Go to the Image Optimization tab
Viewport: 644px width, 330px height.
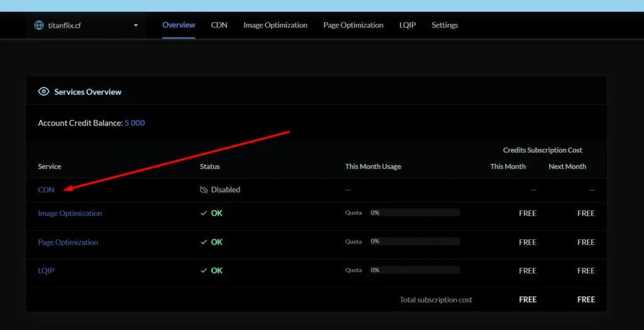coord(275,26)
